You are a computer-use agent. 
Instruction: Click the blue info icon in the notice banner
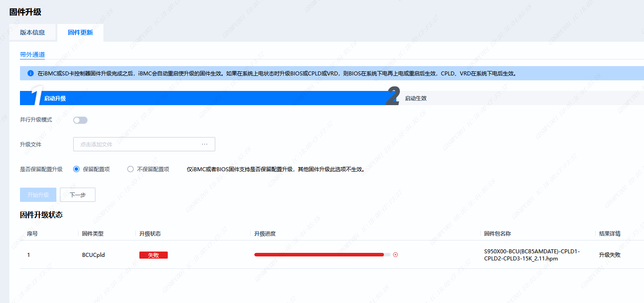[x=30, y=73]
